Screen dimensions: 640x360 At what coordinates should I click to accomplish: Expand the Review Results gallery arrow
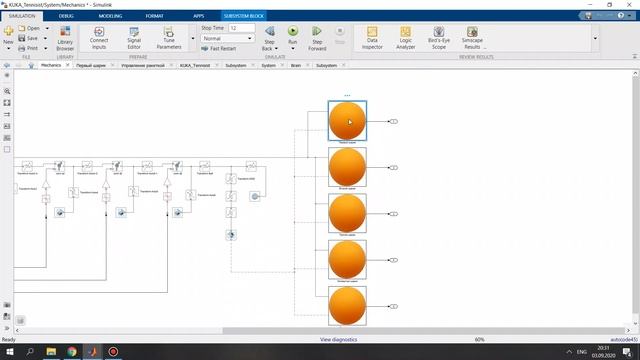pyautogui.click(x=595, y=38)
